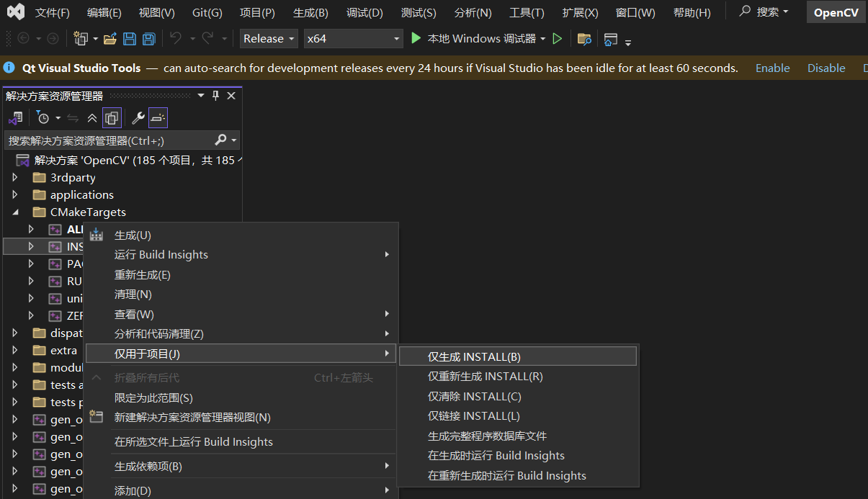The height and width of the screenshot is (499, 868).
Task: Click the solution/folder view switch icon
Action: (15, 117)
